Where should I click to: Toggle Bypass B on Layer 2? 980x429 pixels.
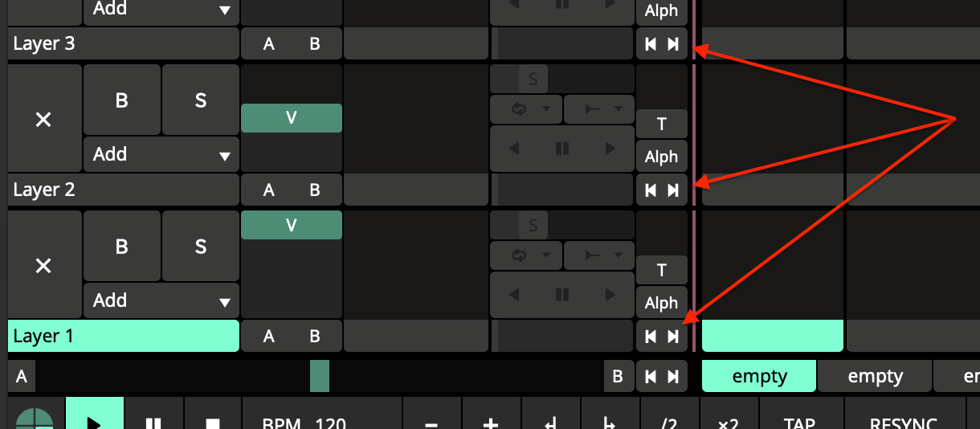[122, 100]
